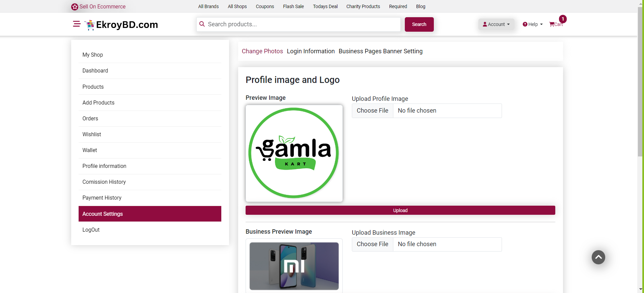Click the Upload button
The width and height of the screenshot is (644, 293).
click(400, 210)
